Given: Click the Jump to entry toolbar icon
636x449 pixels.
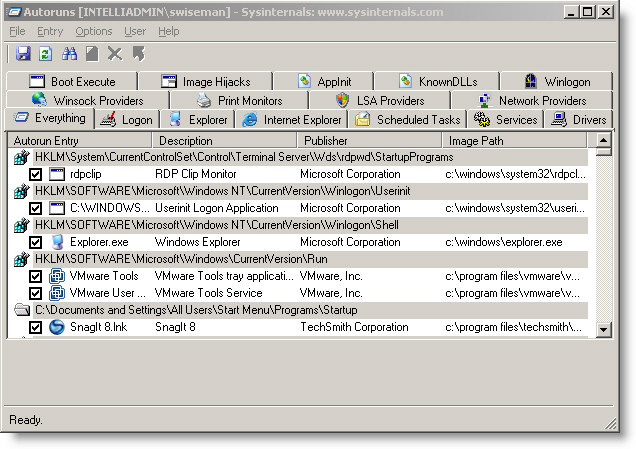Looking at the screenshot, I should point(139,54).
